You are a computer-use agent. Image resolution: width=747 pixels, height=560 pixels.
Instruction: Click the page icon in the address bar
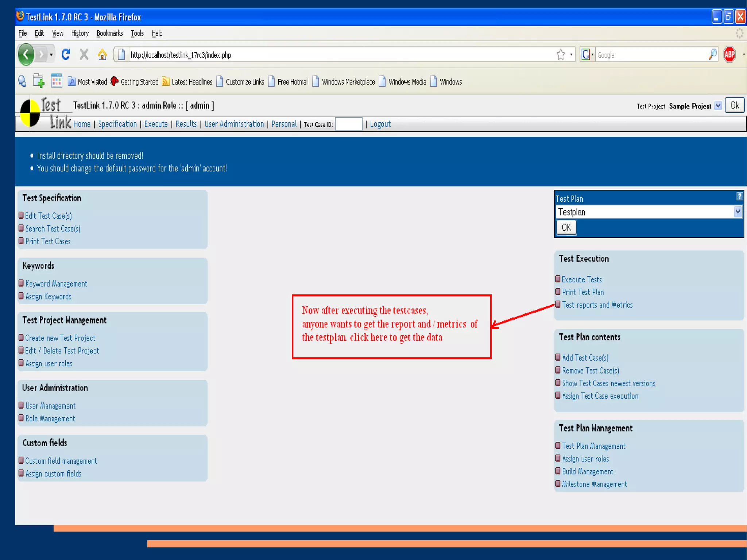coord(121,55)
